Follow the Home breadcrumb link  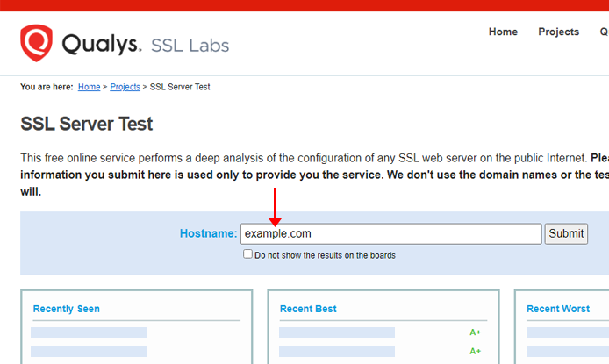(x=89, y=87)
